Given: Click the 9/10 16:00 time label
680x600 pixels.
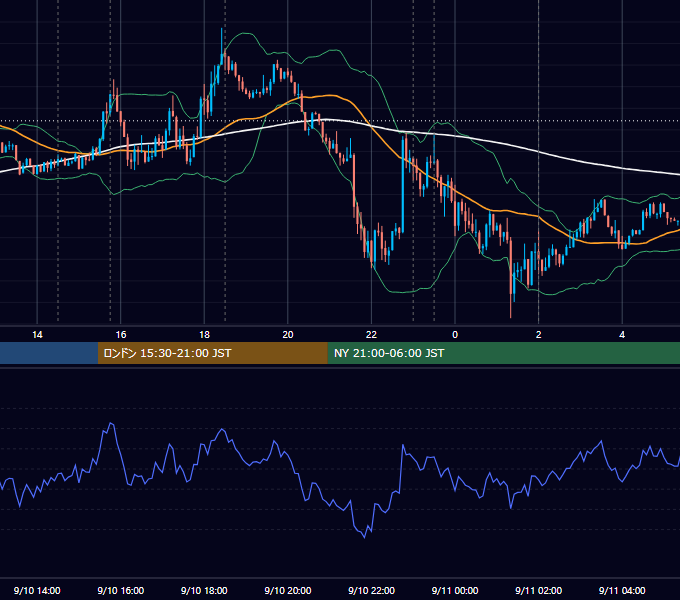Looking at the screenshot, I should pos(121,590).
